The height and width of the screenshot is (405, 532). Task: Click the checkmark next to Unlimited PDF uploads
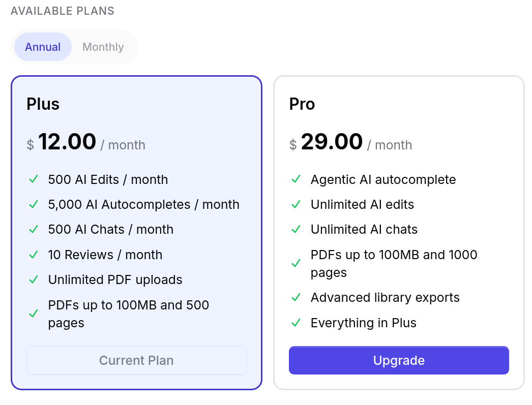coord(34,279)
